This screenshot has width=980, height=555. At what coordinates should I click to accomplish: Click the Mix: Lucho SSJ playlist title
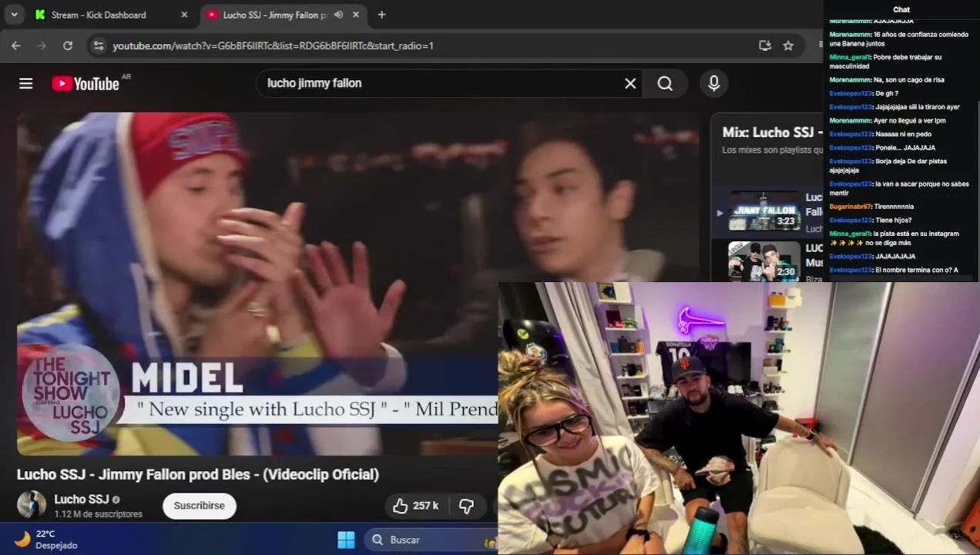coord(772,133)
